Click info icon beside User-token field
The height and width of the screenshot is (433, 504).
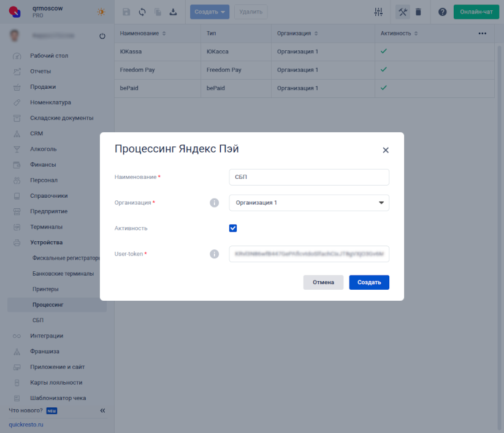(x=215, y=254)
